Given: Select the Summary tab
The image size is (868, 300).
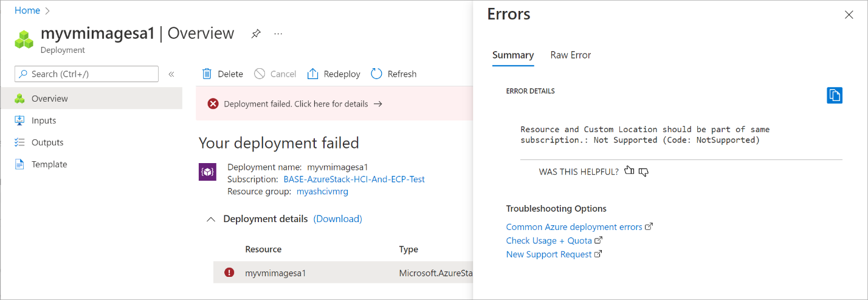Looking at the screenshot, I should pyautogui.click(x=513, y=55).
